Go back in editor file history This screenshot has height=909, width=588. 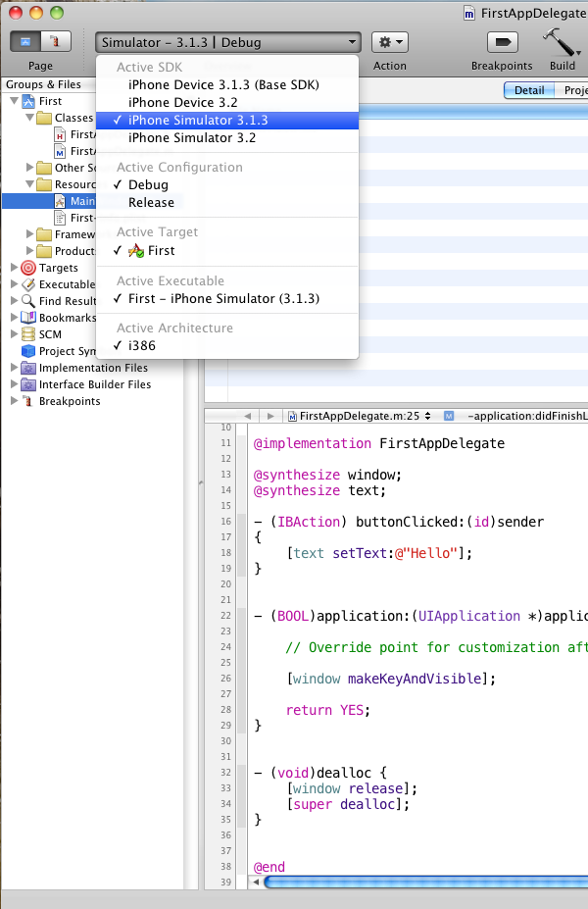[248, 416]
